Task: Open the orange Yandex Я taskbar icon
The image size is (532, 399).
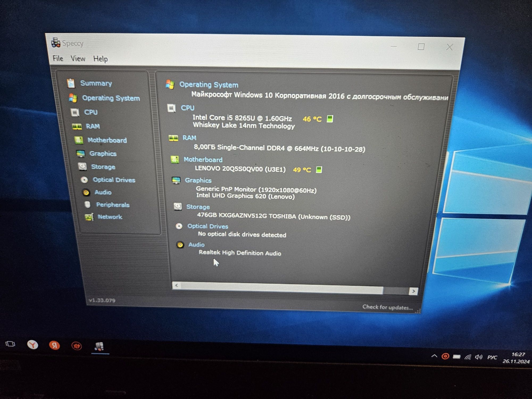Action: [54, 345]
